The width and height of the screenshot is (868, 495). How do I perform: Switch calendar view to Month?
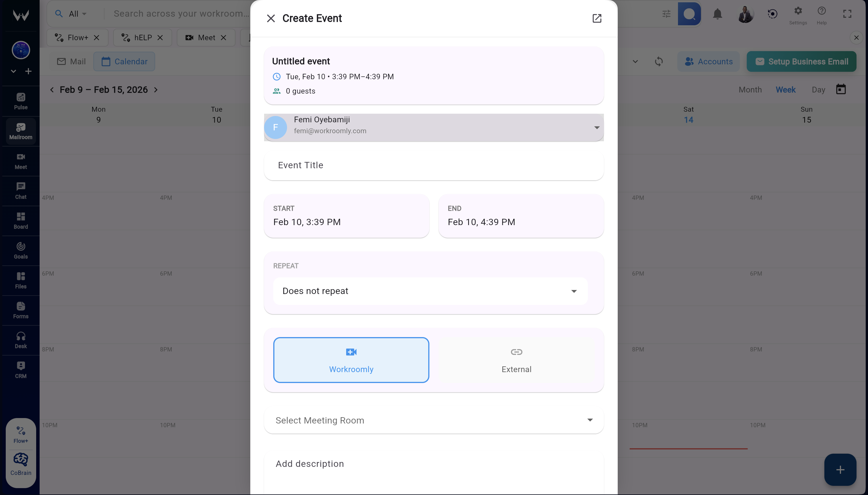pyautogui.click(x=750, y=89)
